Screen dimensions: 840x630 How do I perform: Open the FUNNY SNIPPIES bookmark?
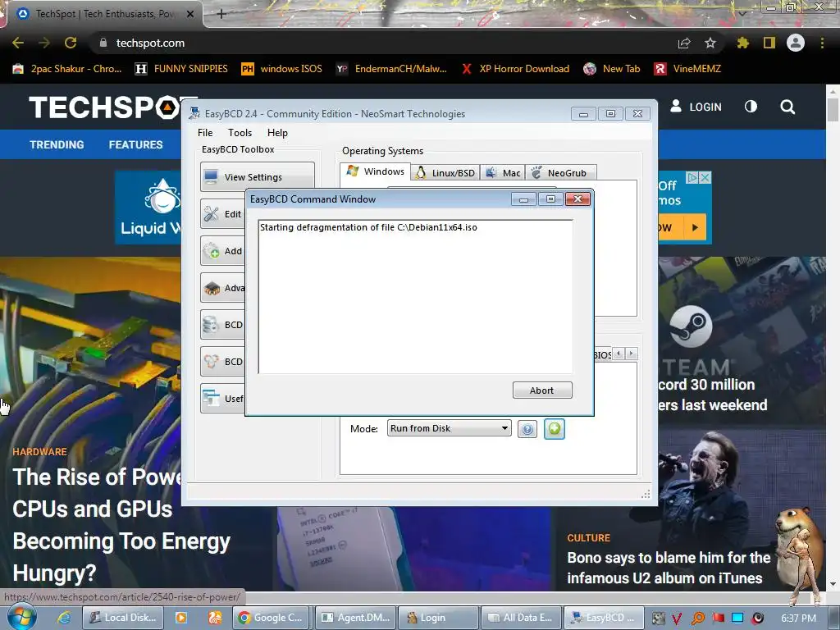181,69
